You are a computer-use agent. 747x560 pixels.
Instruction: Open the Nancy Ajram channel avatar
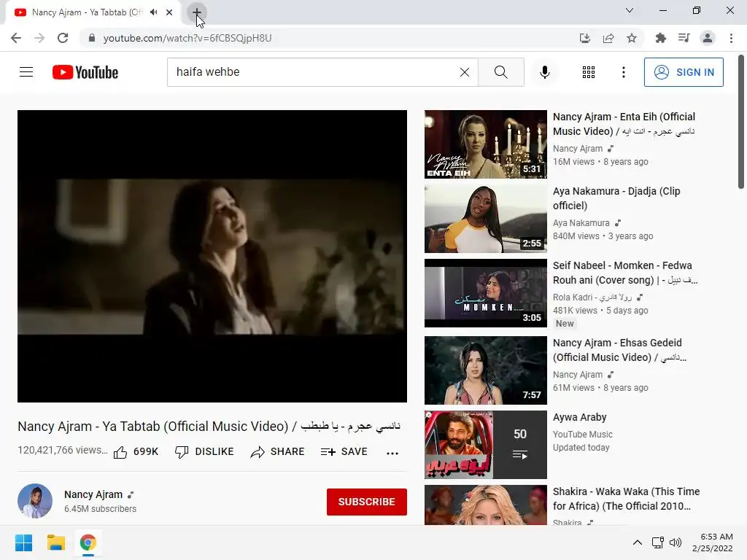pyautogui.click(x=35, y=501)
